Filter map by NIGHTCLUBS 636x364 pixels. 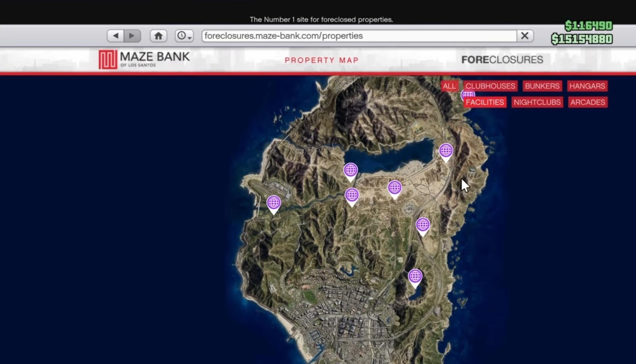pos(537,102)
